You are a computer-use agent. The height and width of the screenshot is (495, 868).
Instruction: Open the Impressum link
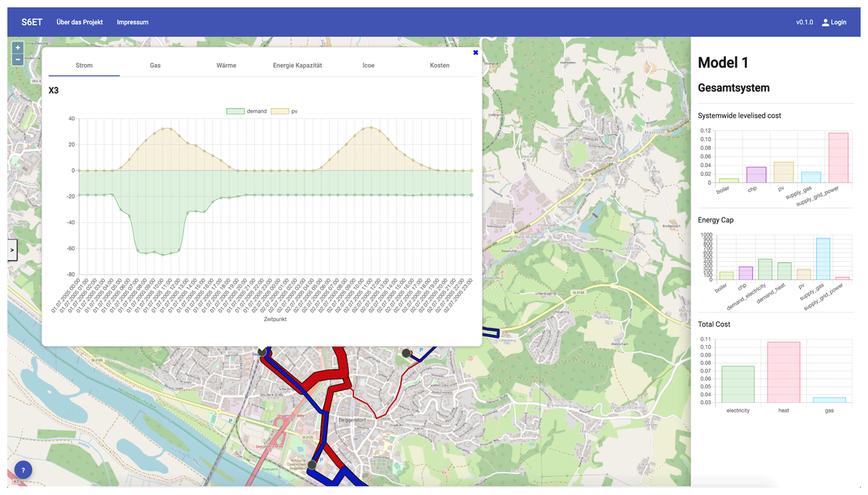click(x=133, y=22)
